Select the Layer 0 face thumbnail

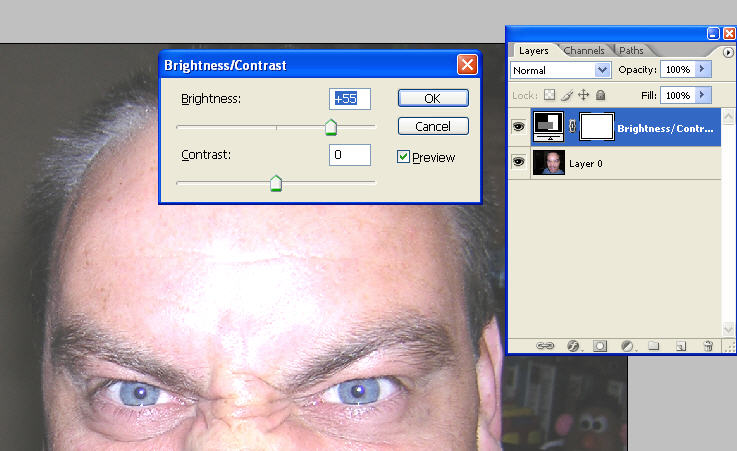click(549, 163)
